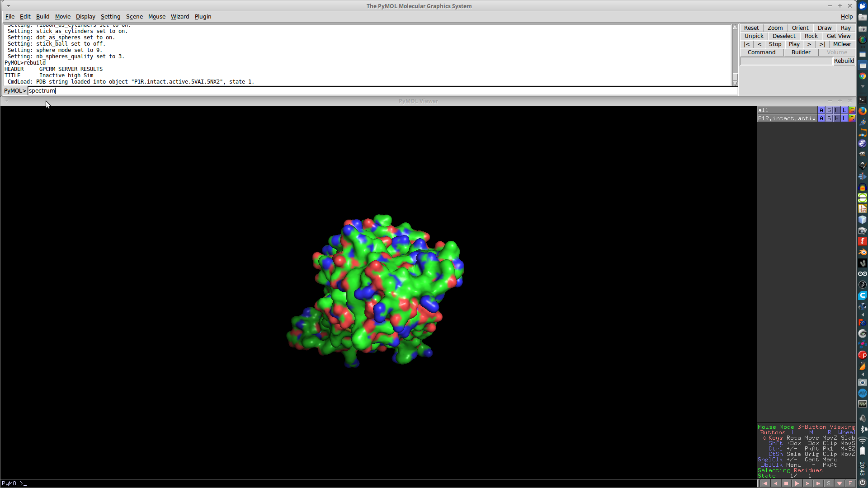Stop movie playback
The height and width of the screenshot is (488, 868).
point(775,44)
